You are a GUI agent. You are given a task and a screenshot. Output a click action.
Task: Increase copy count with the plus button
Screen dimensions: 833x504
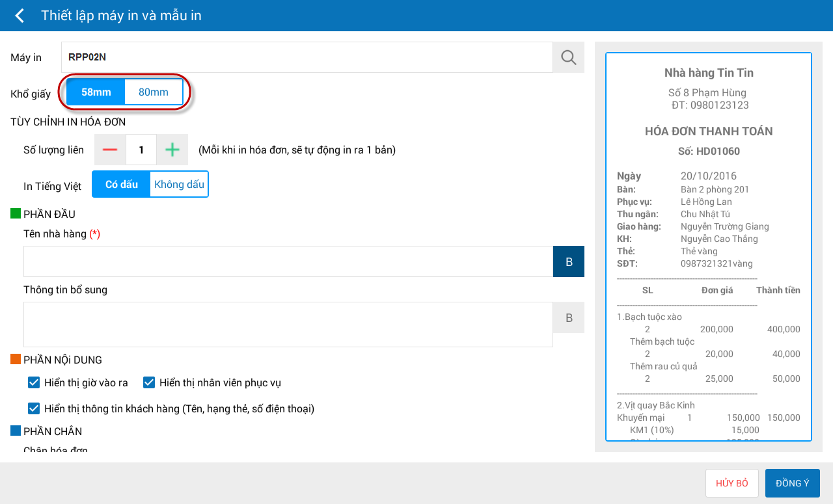172,150
